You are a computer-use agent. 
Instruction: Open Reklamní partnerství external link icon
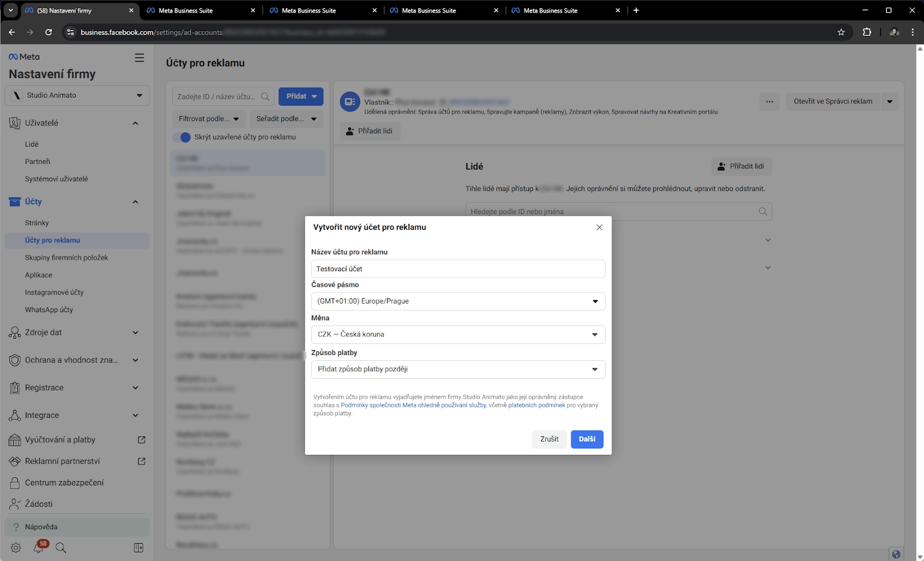pos(141,461)
